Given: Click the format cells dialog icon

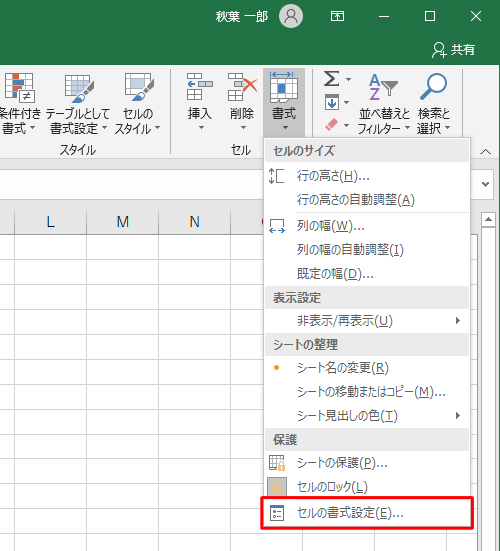Looking at the screenshot, I should pyautogui.click(x=277, y=513).
